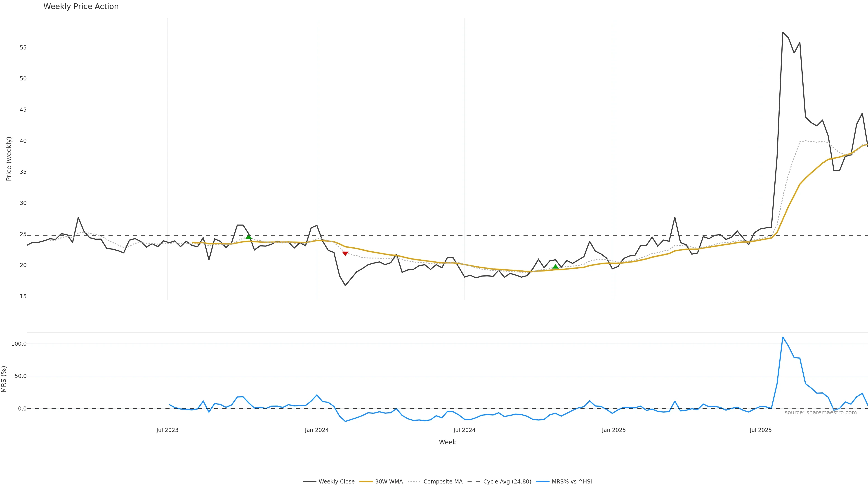Click the green up-triangle marker near October 2024

555,267
